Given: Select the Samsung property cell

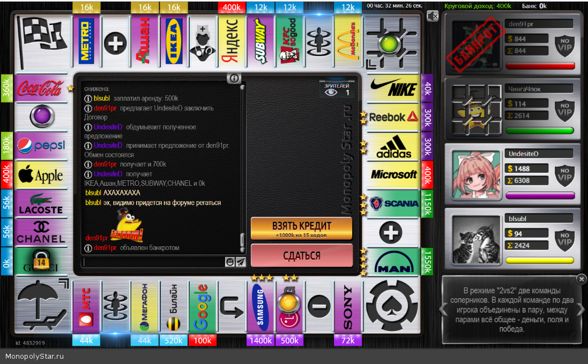Looking at the screenshot, I should 260,306.
